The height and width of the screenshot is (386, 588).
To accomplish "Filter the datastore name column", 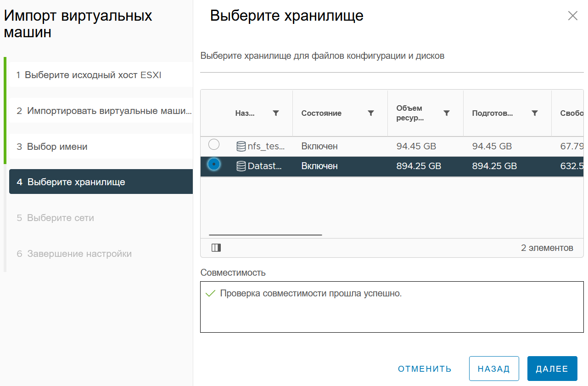I will pos(276,113).
